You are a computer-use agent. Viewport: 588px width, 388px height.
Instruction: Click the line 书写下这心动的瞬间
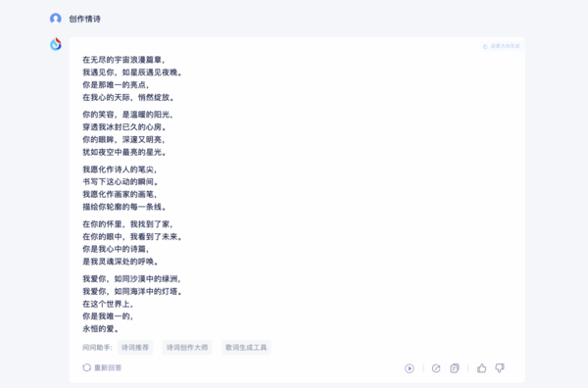[121, 182]
